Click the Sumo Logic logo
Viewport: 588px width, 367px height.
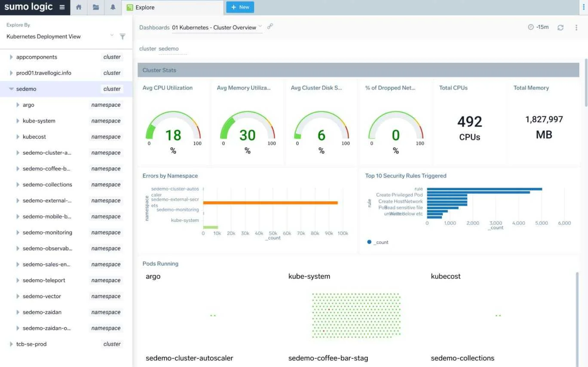28,7
